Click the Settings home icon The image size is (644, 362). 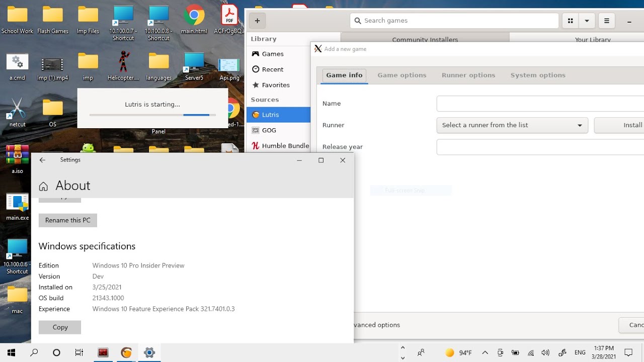[43, 187]
